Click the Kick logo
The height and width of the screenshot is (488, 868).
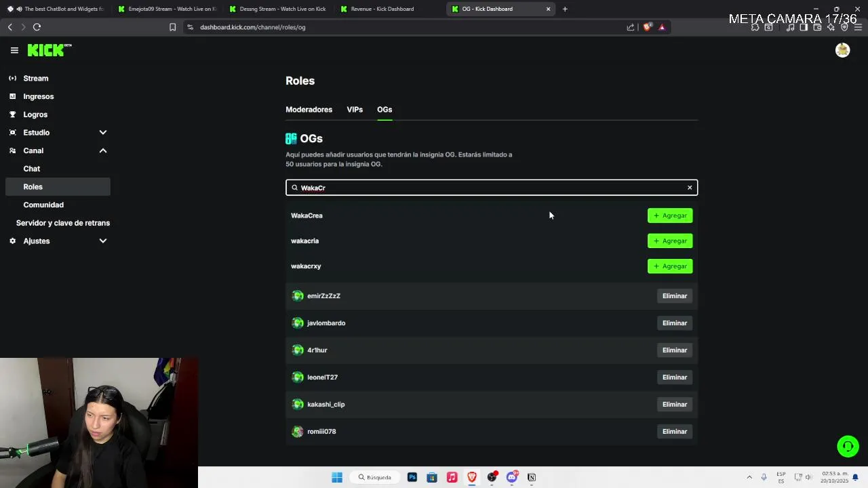pos(50,50)
